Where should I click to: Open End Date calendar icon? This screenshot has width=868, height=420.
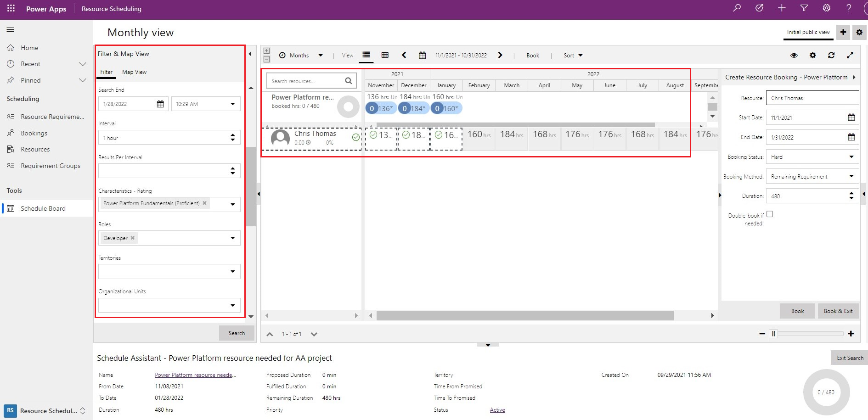pyautogui.click(x=851, y=137)
